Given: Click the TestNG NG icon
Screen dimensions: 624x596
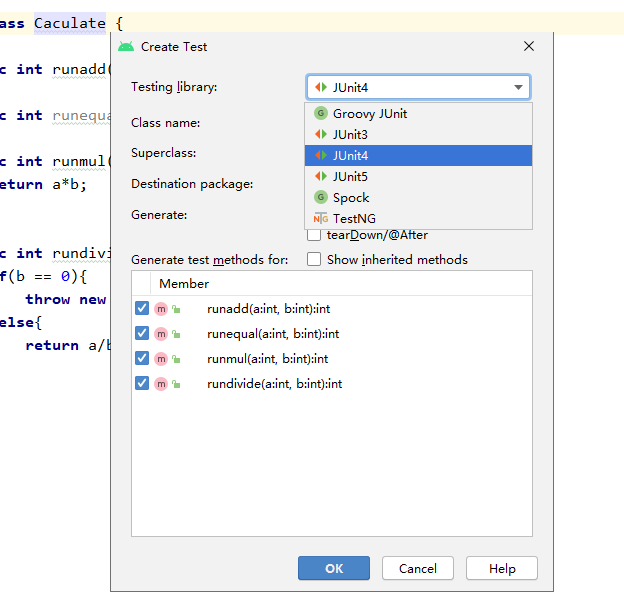Looking at the screenshot, I should (321, 218).
